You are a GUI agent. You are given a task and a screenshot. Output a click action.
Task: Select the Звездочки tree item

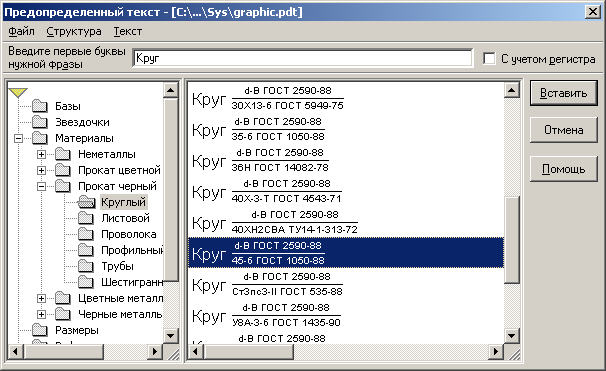click(82, 122)
